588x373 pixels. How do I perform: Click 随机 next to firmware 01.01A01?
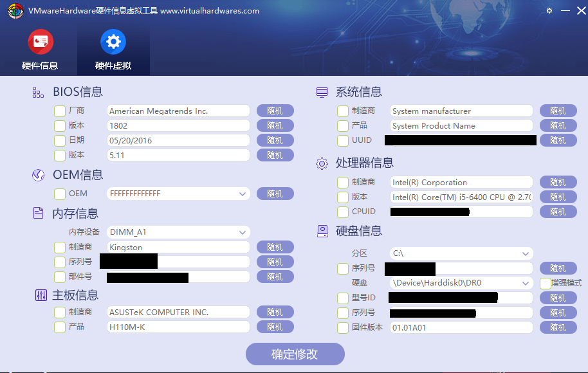point(558,327)
